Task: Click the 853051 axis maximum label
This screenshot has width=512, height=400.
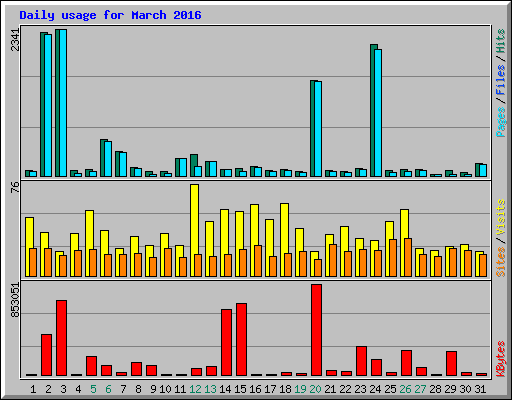Action: click(x=15, y=300)
